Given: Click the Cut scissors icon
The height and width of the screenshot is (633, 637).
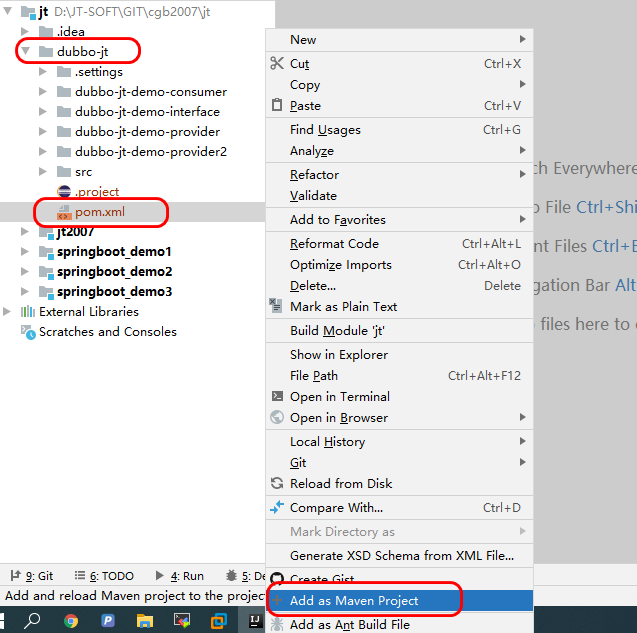Looking at the screenshot, I should pyautogui.click(x=277, y=63).
